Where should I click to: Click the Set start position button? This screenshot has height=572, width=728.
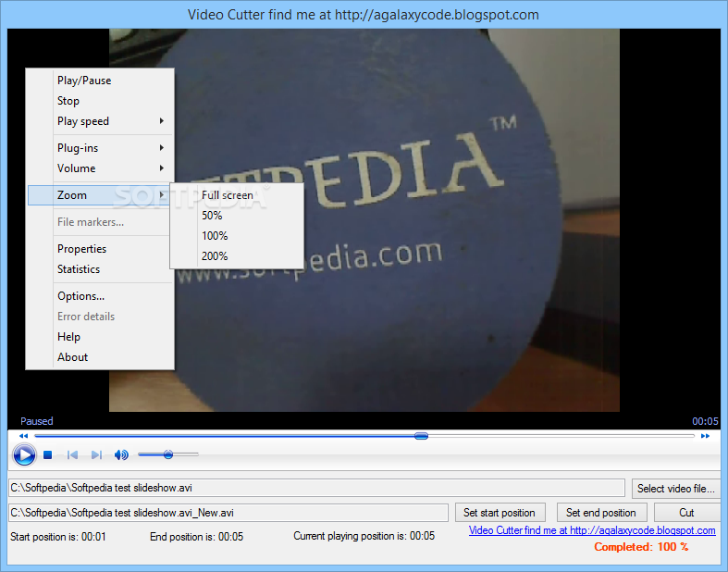click(x=500, y=513)
